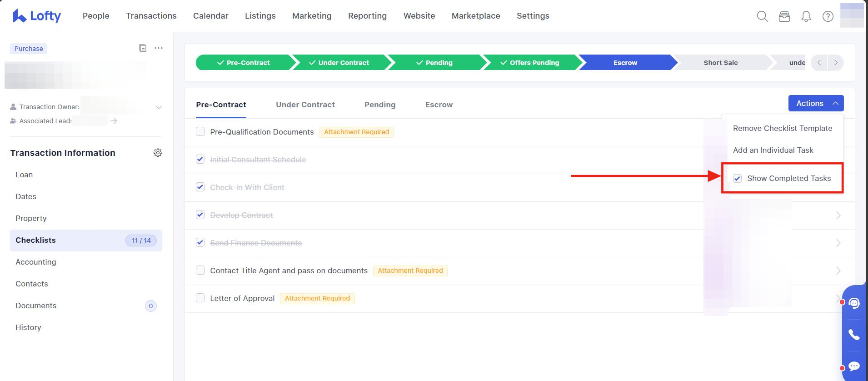Open the chat bubble floating icon

[854, 366]
